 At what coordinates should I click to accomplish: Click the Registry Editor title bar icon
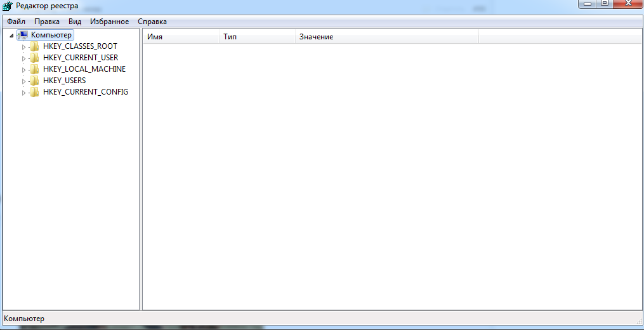[7, 6]
